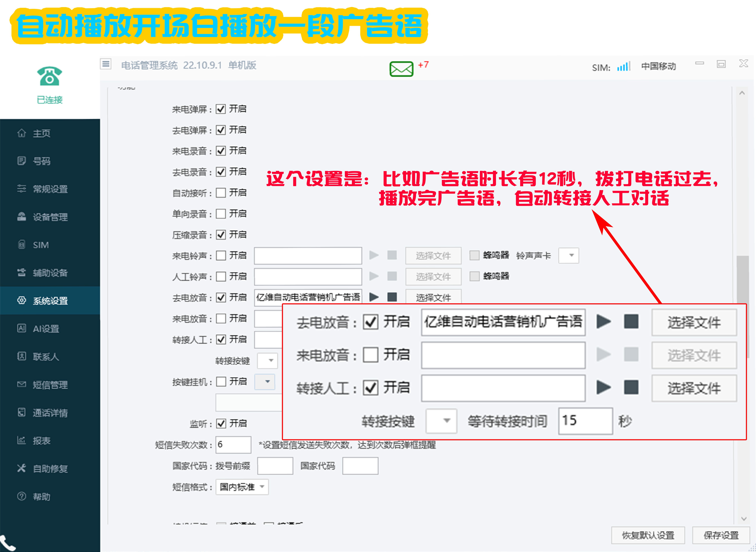Open the 转接按键 dropdown in the enlarged panel
The height and width of the screenshot is (552, 756).
coord(441,421)
